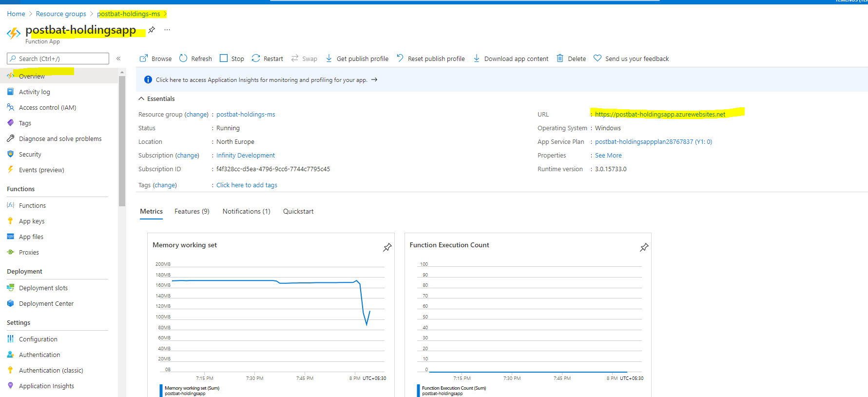The height and width of the screenshot is (397, 868).
Task: Pin the Function Execution Count chart
Action: [x=644, y=247]
